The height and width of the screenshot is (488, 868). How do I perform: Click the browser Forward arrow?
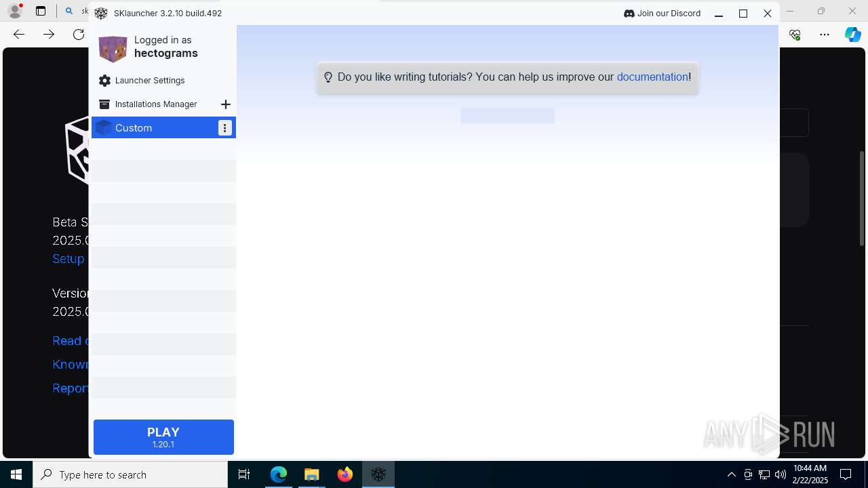point(49,35)
